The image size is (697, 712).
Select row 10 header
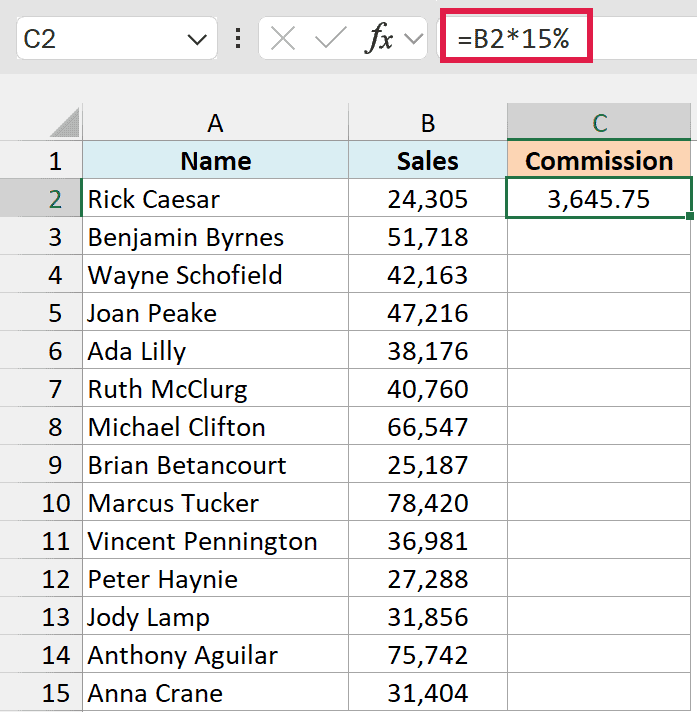click(x=41, y=502)
